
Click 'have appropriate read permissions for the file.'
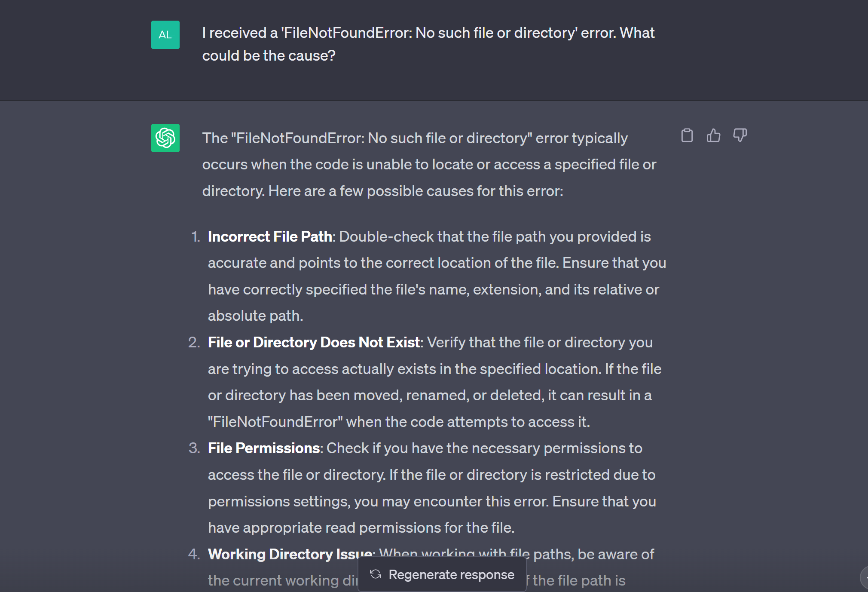[x=361, y=528]
